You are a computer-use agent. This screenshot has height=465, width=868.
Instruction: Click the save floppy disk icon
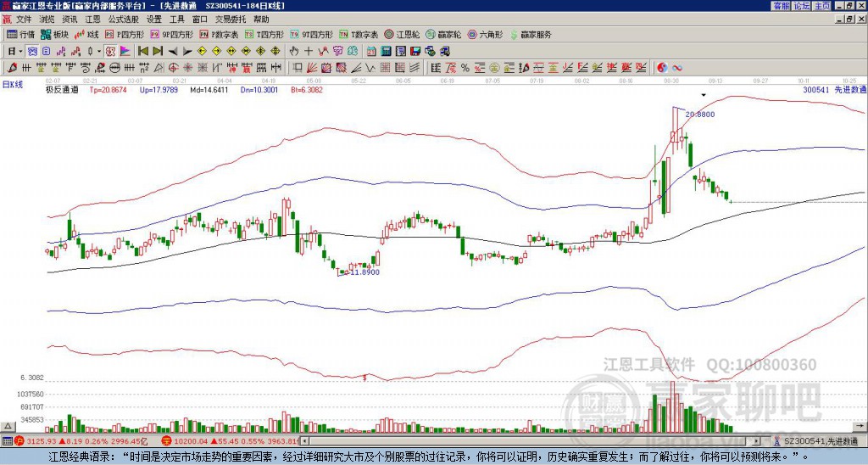click(x=415, y=52)
